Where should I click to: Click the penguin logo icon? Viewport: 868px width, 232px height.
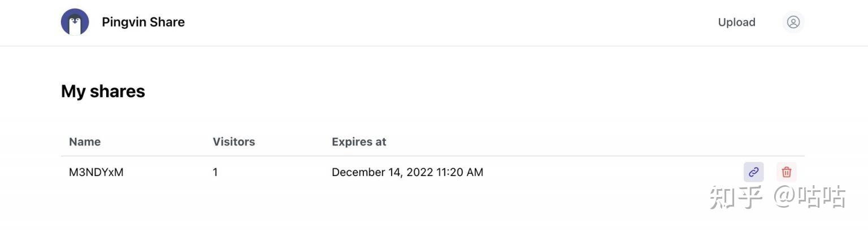(75, 22)
